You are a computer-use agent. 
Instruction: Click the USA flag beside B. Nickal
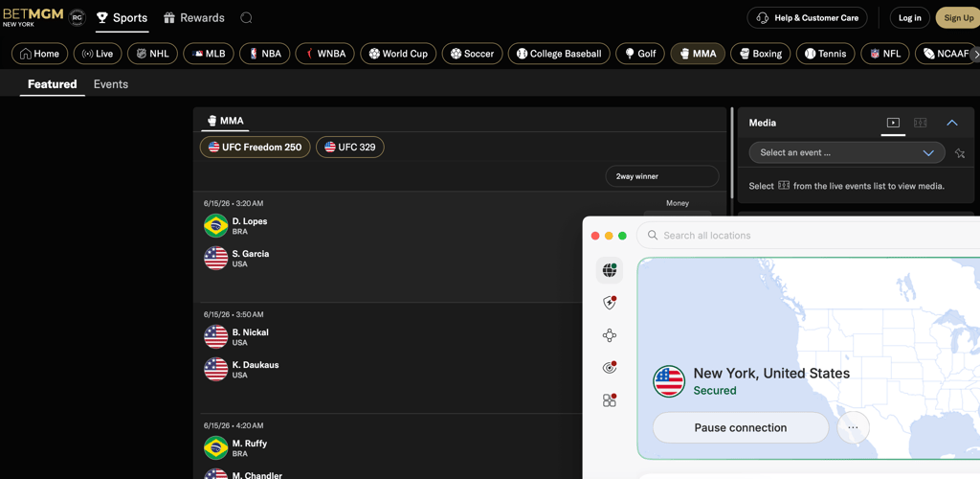pyautogui.click(x=215, y=337)
